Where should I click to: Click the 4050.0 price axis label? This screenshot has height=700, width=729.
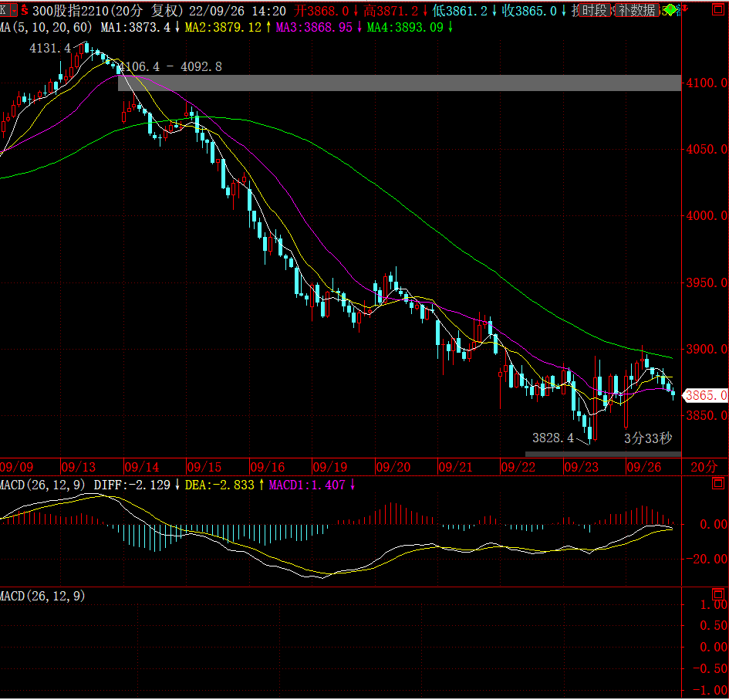[707, 149]
